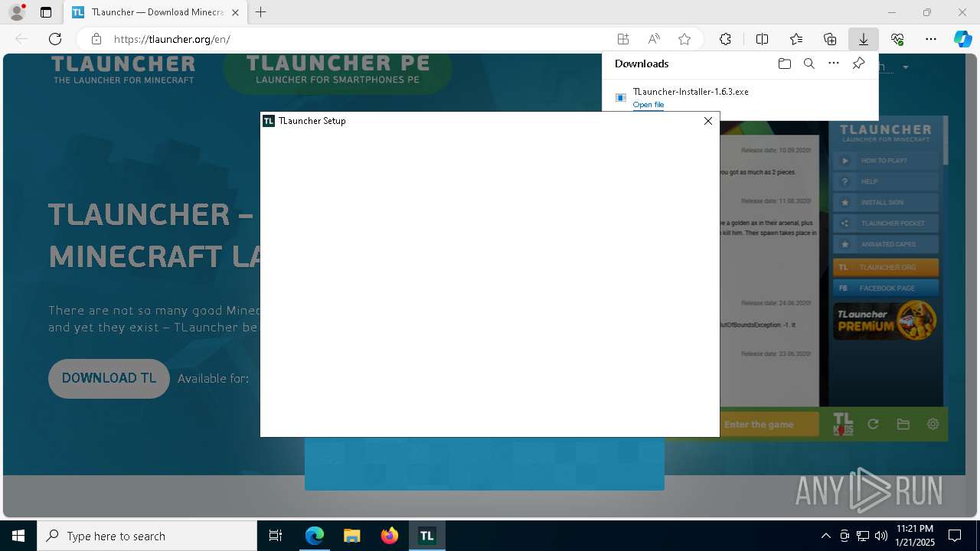
Task: Click DOWNLOAD TL button
Action: (x=109, y=378)
